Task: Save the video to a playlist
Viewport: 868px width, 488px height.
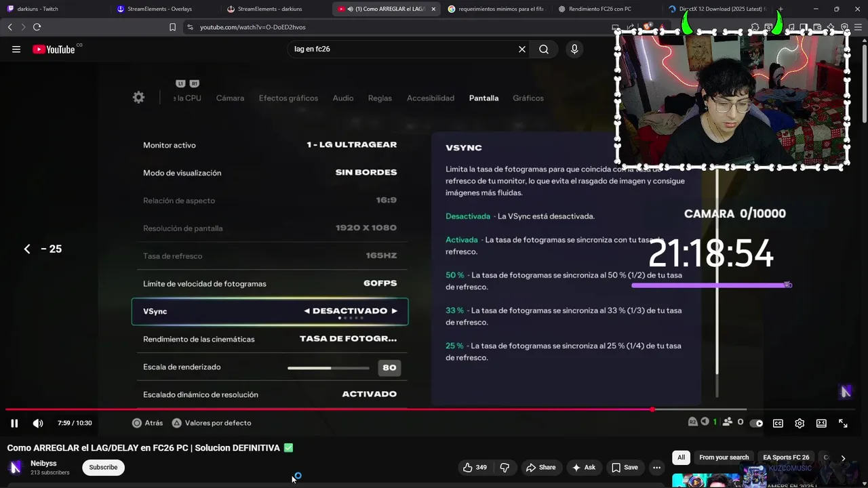Action: 625,467
